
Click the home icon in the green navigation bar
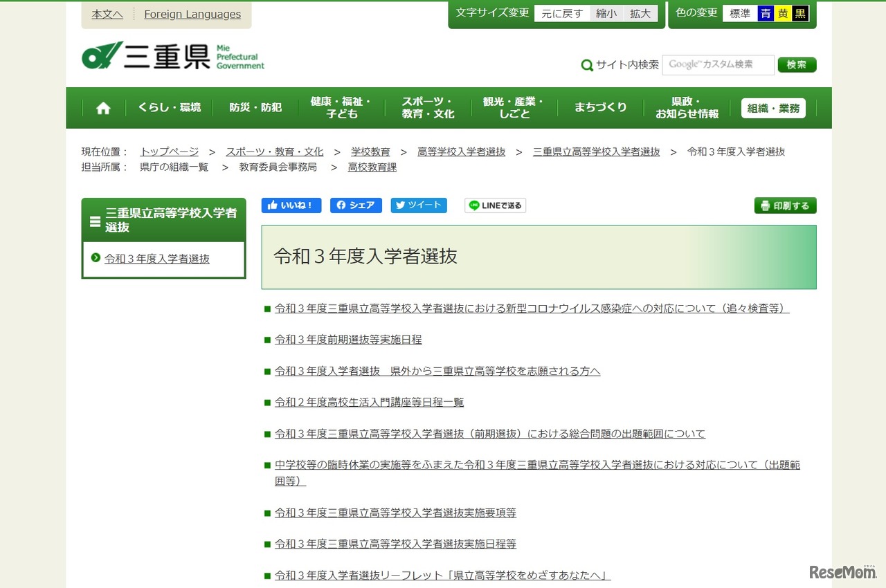point(102,108)
